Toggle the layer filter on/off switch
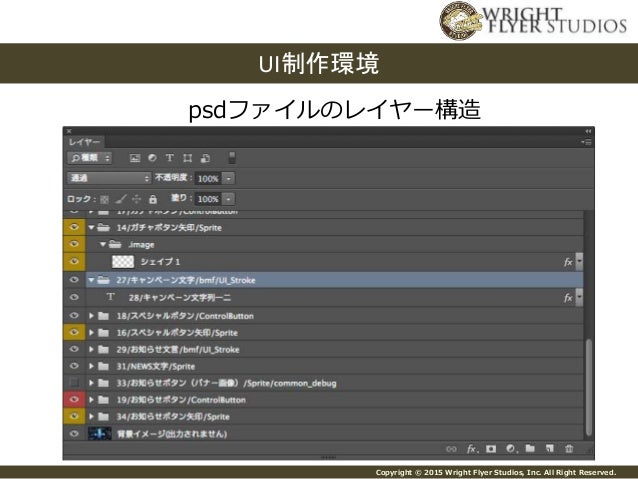The height and width of the screenshot is (479, 638). click(232, 158)
